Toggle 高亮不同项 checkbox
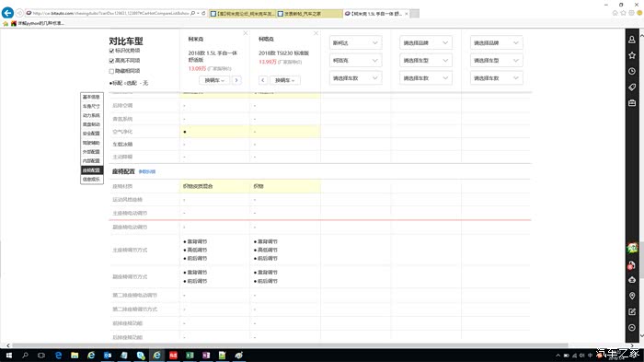The width and height of the screenshot is (644, 362). (111, 61)
